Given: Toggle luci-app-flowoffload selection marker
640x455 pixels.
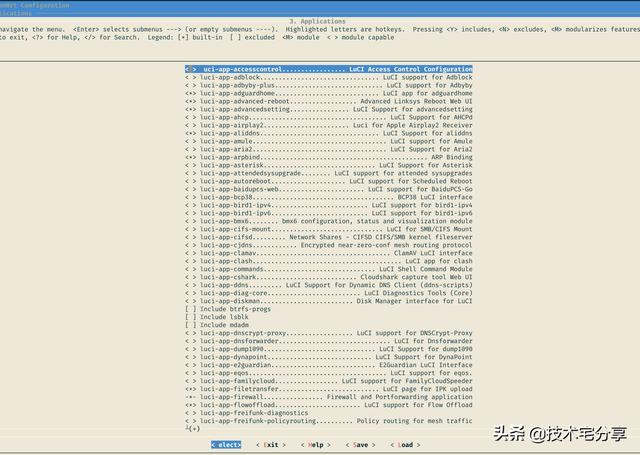Looking at the screenshot, I should (191, 405).
